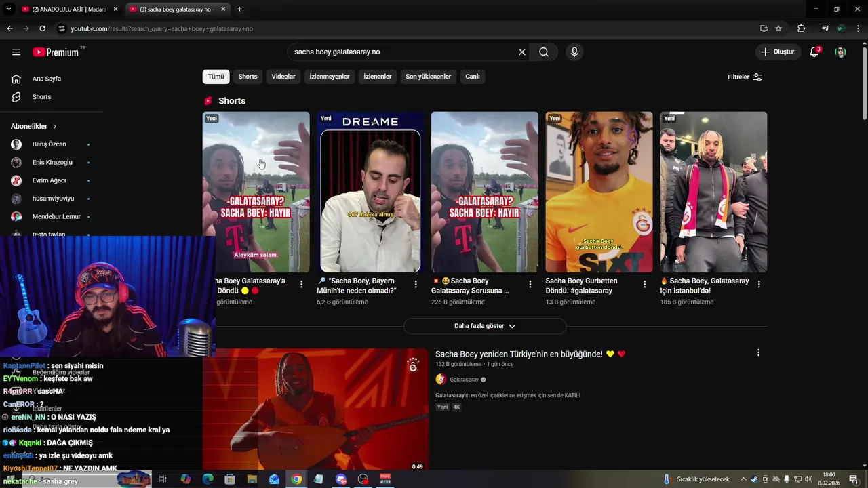868x488 pixels.
Task: Play the bağlama video thumbnail 0:49
Action: [x=315, y=410]
